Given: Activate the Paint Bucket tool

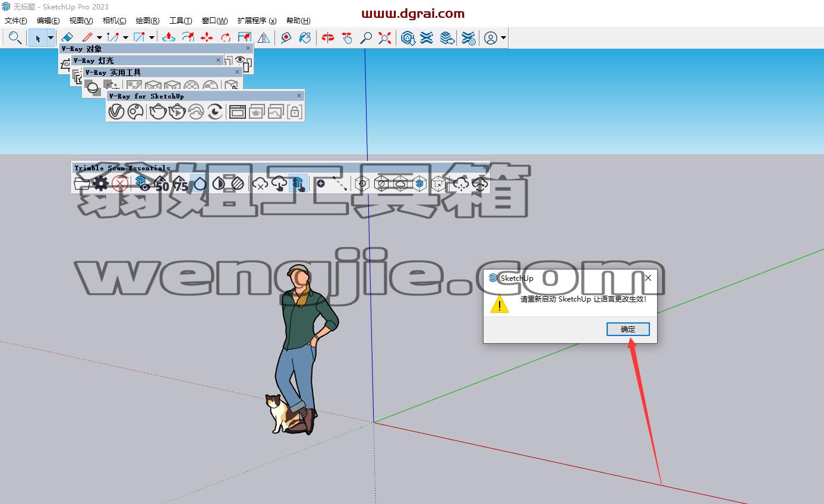Looking at the screenshot, I should point(305,37).
